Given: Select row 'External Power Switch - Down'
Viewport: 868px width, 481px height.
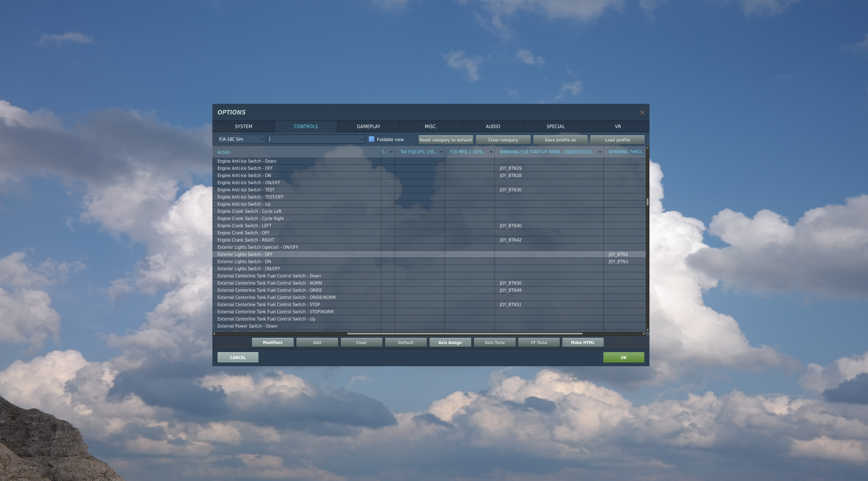Looking at the screenshot, I should tap(429, 326).
